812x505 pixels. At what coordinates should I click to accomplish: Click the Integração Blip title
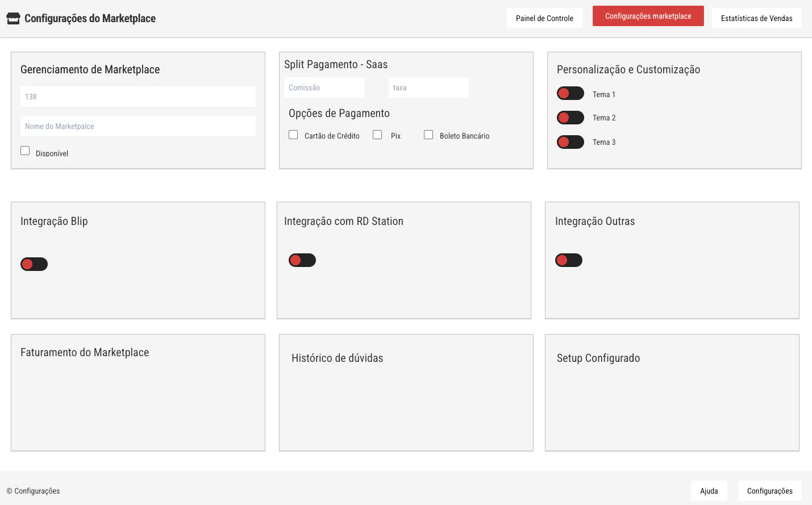(x=54, y=221)
